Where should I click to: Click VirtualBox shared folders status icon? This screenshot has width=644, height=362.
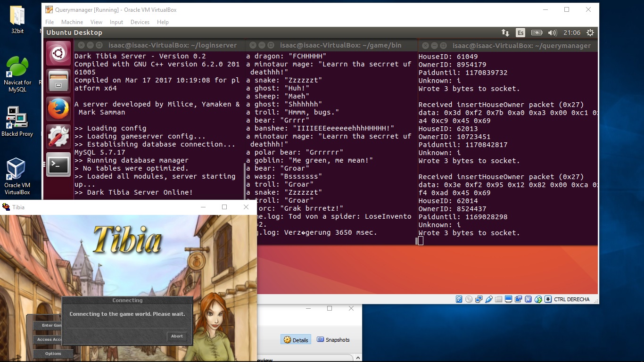point(499,299)
